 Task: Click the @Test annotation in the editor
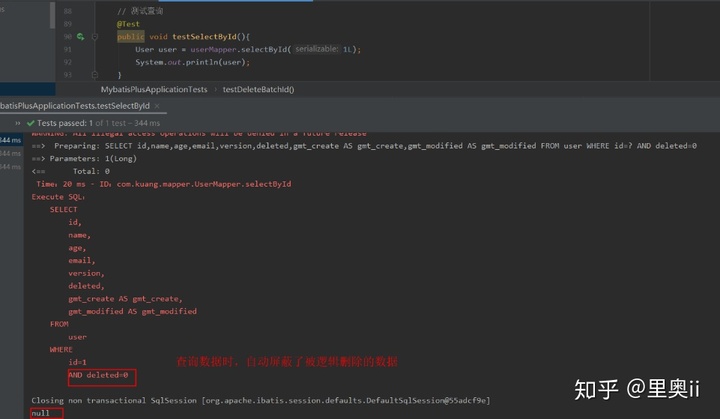pos(128,24)
